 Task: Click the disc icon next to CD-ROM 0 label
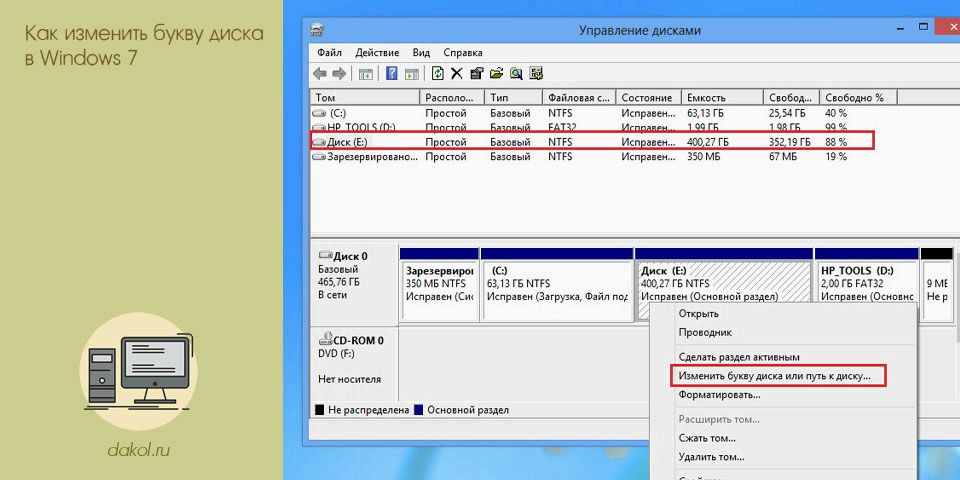(325, 340)
